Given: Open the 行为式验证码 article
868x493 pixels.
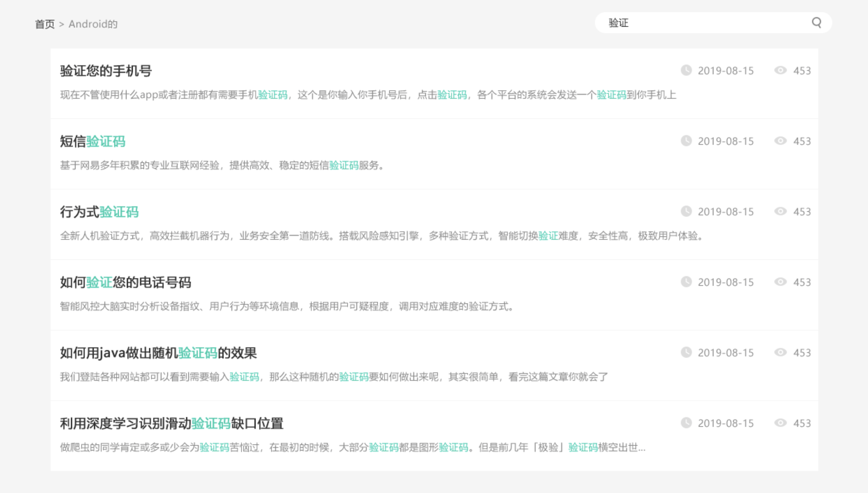Looking at the screenshot, I should pos(99,212).
